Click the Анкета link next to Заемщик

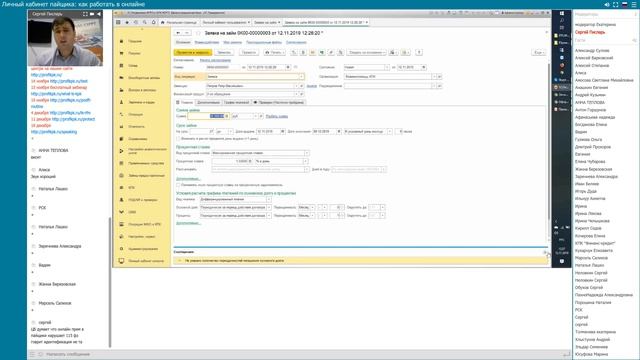point(311,86)
